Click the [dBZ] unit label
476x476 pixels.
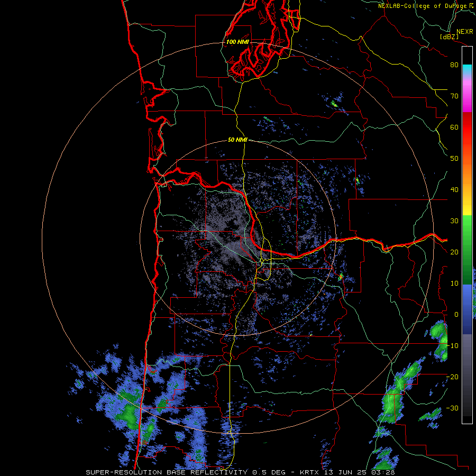pyautogui.click(x=449, y=37)
